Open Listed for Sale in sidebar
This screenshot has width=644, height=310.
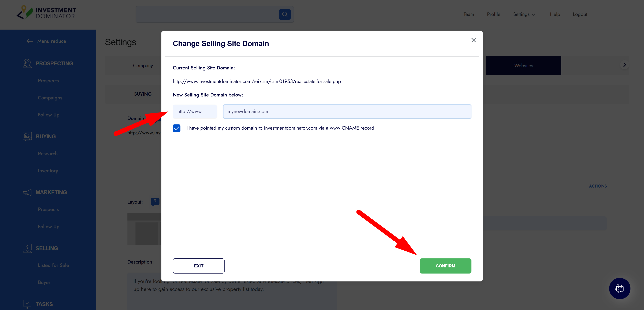(x=53, y=265)
